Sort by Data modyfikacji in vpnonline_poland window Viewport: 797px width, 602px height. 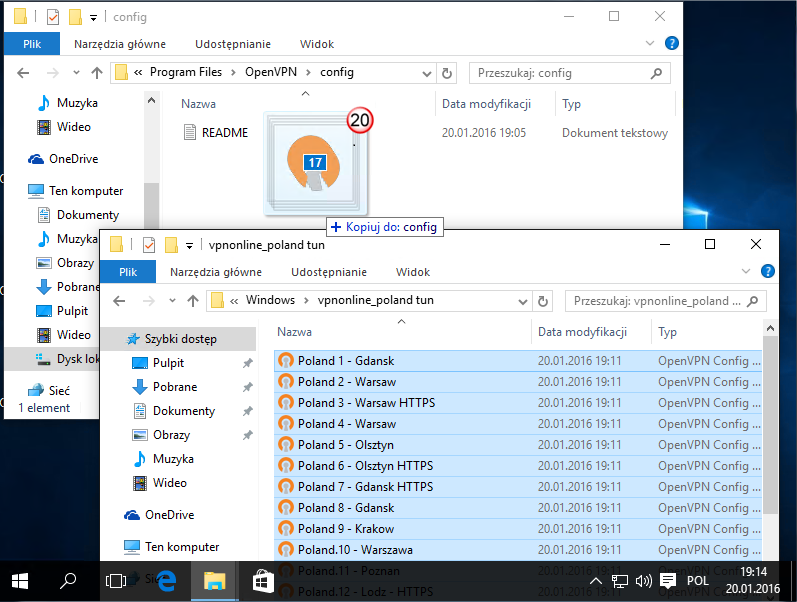(x=582, y=332)
